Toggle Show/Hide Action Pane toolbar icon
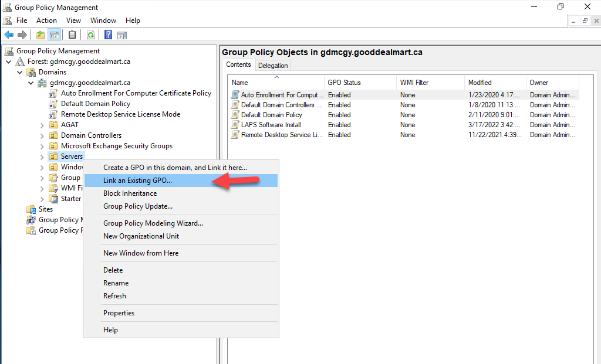 pos(121,35)
